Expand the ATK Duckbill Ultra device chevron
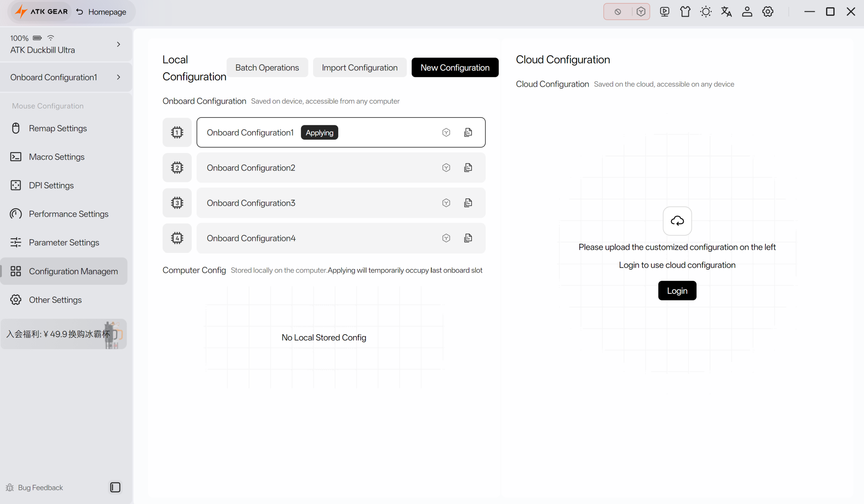 pyautogui.click(x=118, y=44)
